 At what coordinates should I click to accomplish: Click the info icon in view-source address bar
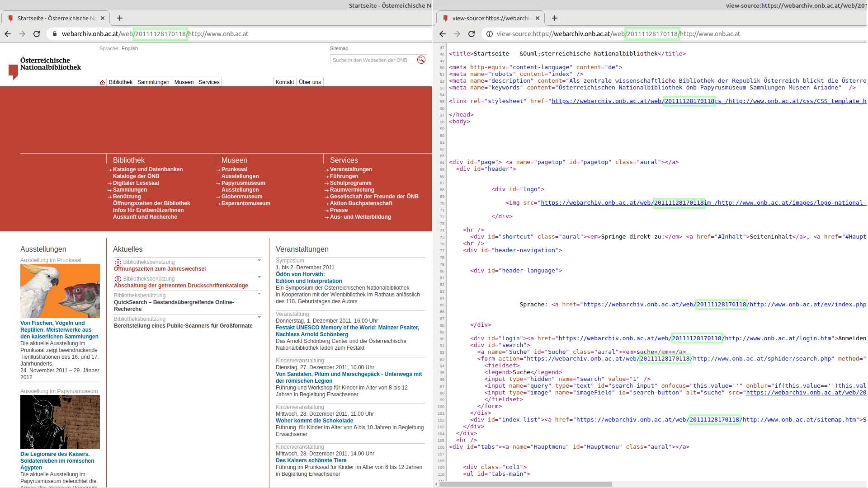point(490,34)
